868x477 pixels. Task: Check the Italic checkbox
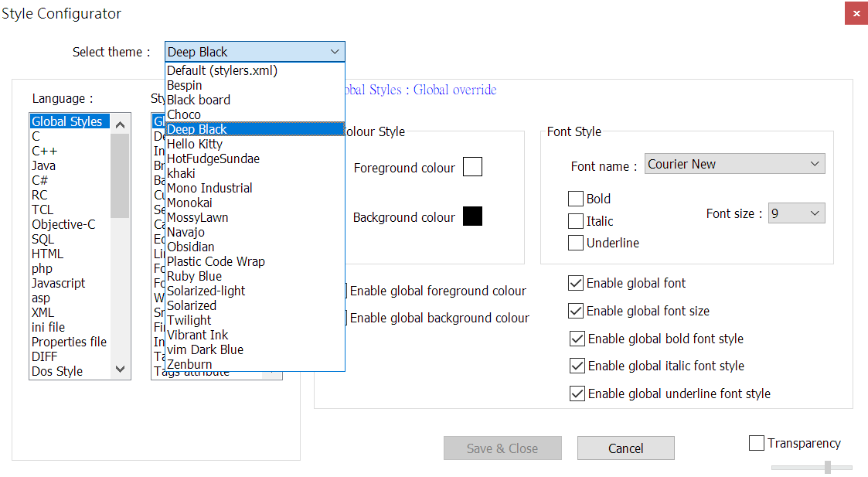click(576, 220)
